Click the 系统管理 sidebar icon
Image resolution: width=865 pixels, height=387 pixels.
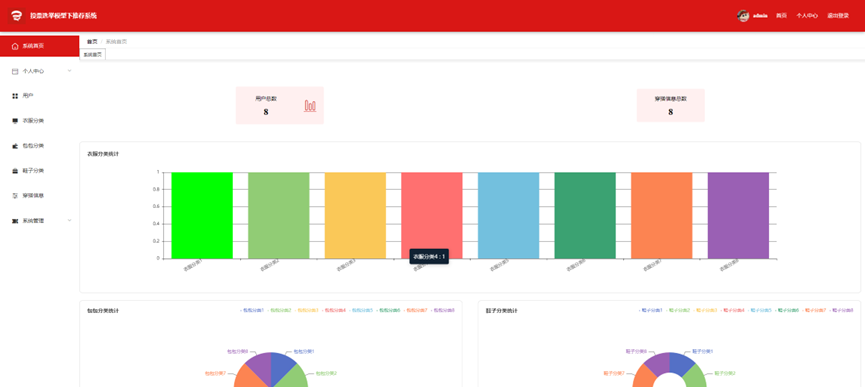point(15,221)
